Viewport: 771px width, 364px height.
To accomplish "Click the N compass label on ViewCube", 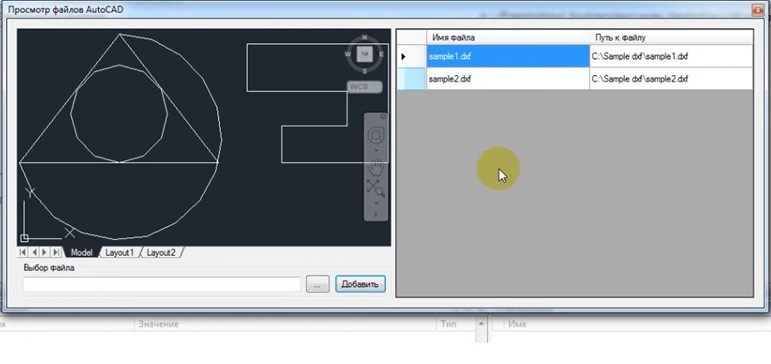I will (364, 37).
